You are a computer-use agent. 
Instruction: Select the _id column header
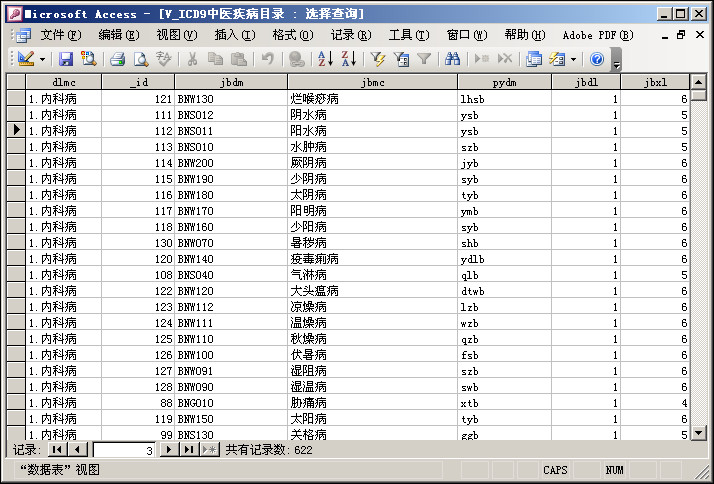[138, 82]
